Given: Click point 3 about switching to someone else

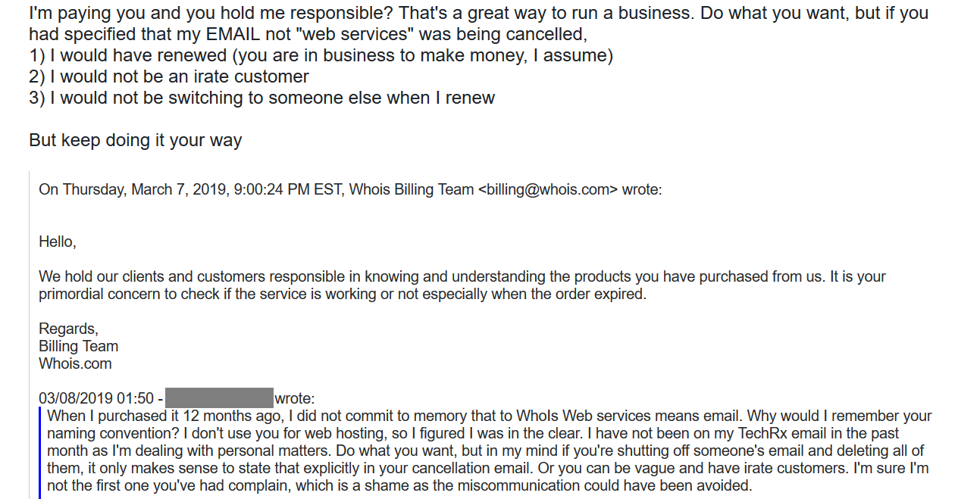Looking at the screenshot, I should click(x=261, y=98).
